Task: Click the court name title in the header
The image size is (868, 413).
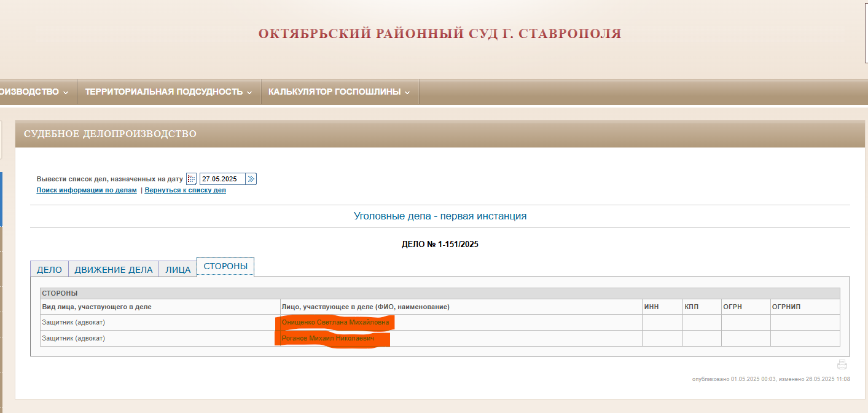Action: [x=440, y=34]
